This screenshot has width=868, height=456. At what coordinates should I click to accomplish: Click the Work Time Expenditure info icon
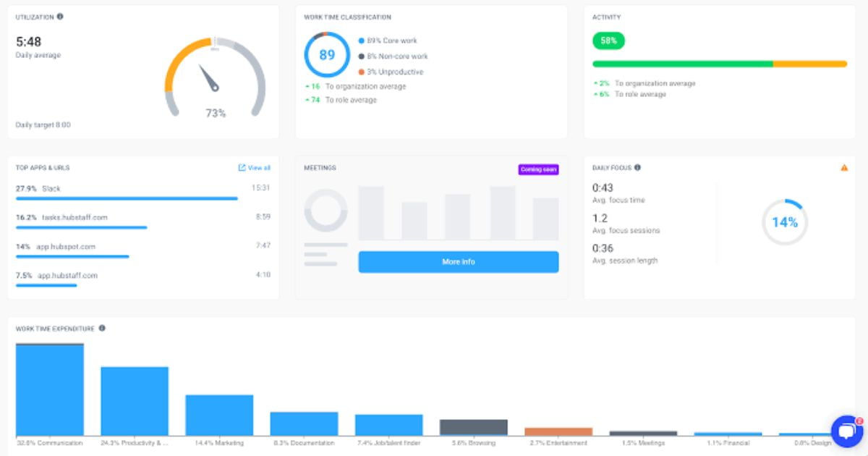[102, 328]
